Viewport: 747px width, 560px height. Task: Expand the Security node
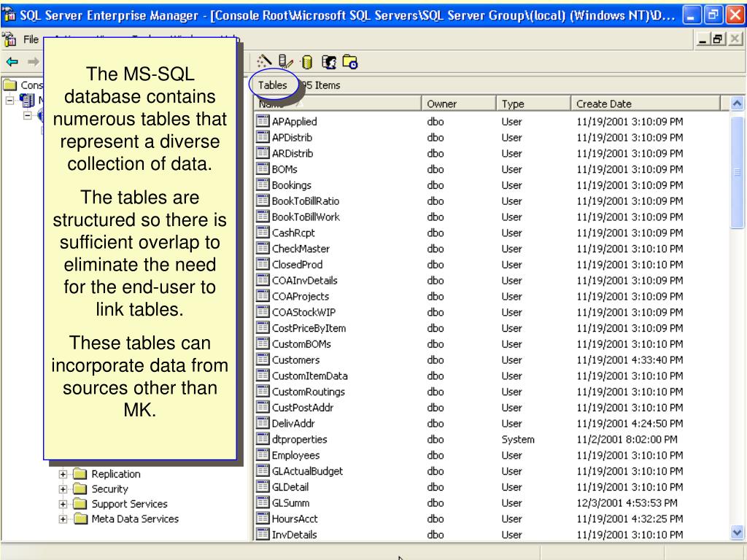(63, 489)
